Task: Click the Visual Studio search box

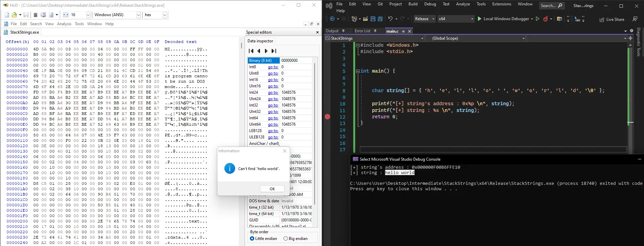Action: coord(552,6)
